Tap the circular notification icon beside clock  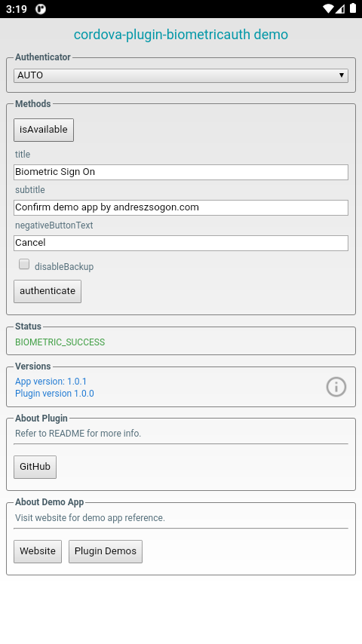pos(41,9)
